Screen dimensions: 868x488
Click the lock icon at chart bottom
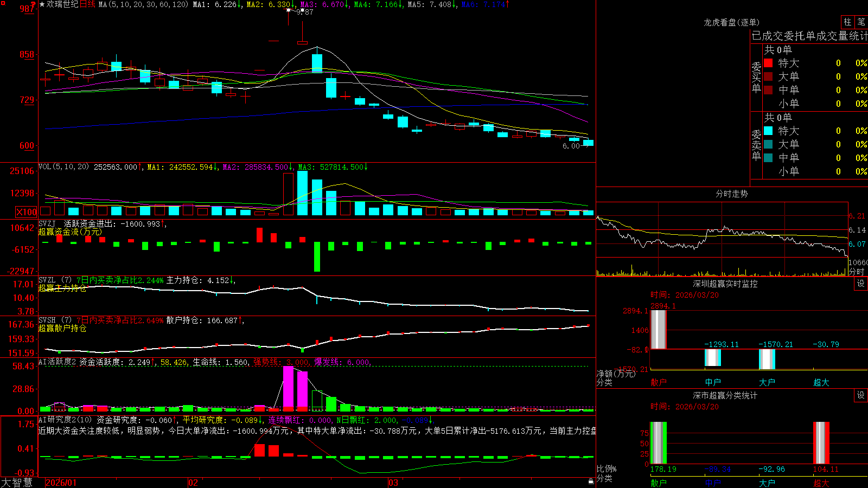pos(591,481)
